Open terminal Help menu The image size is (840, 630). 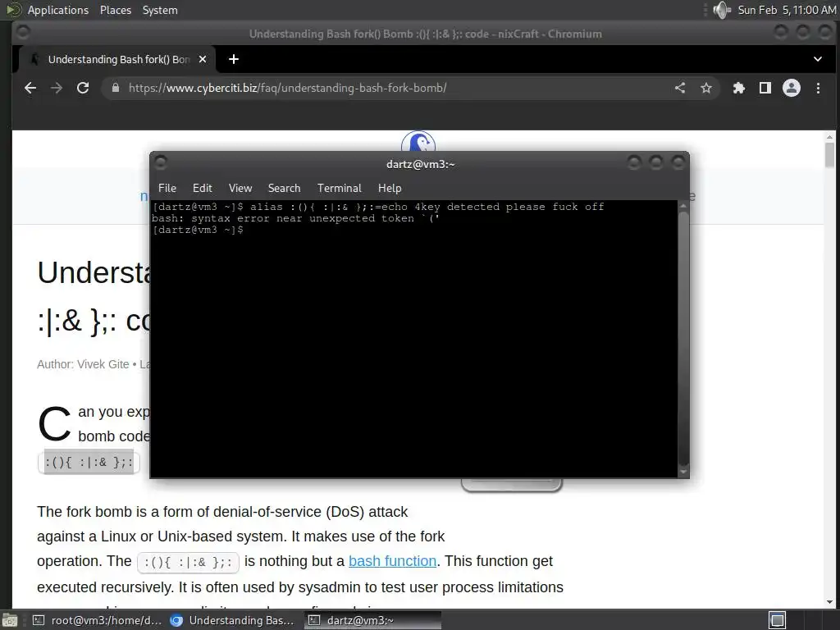(x=390, y=188)
